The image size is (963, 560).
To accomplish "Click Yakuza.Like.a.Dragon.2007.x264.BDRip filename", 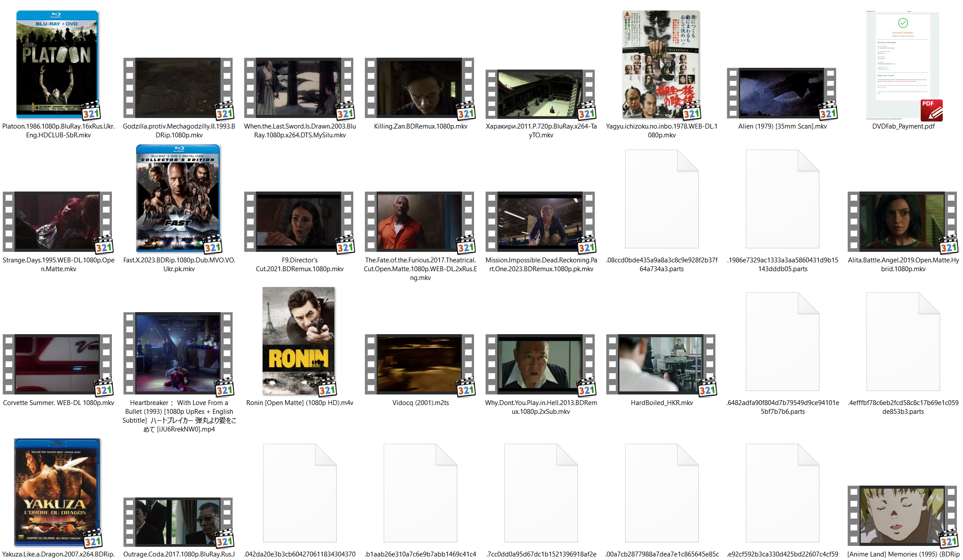I will [x=59, y=554].
